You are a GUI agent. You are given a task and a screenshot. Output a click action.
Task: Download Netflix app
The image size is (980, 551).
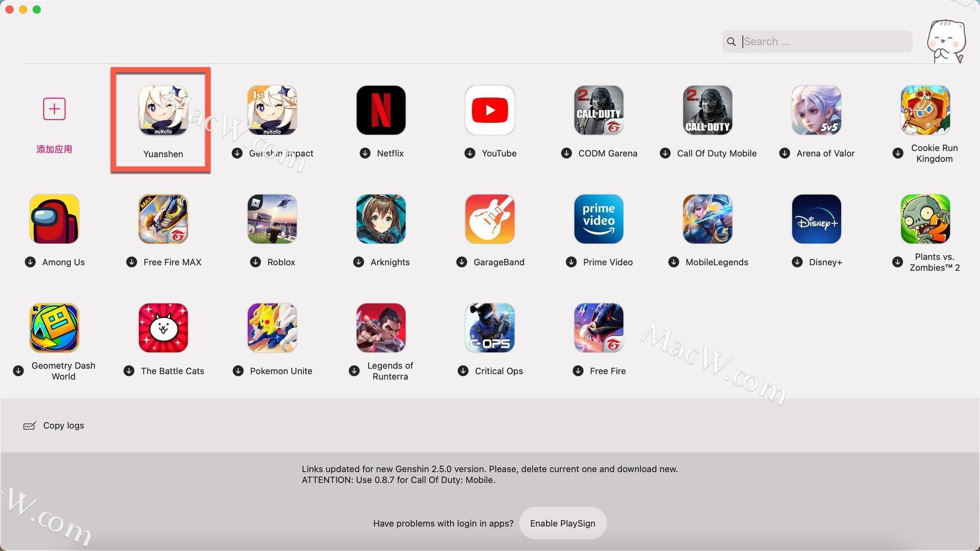[x=364, y=153]
